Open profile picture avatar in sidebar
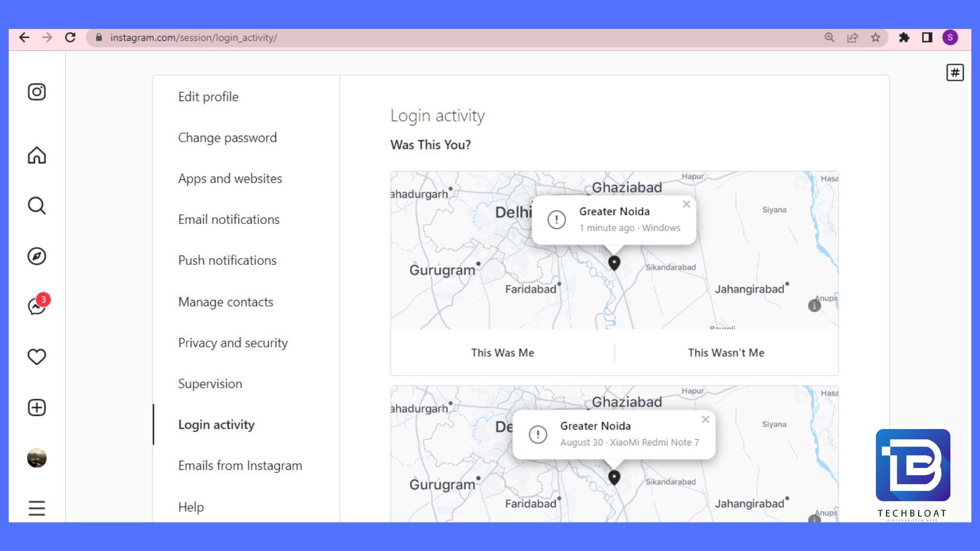This screenshot has height=551, width=980. (x=36, y=458)
